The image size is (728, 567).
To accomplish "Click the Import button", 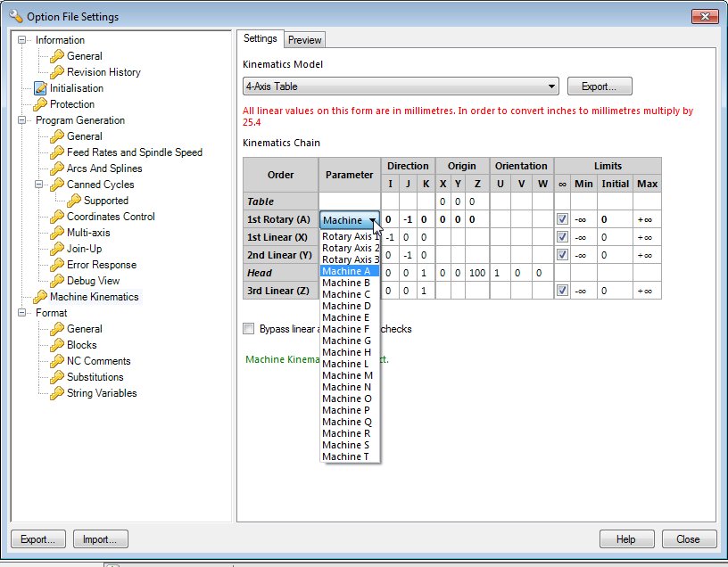I will [x=100, y=539].
